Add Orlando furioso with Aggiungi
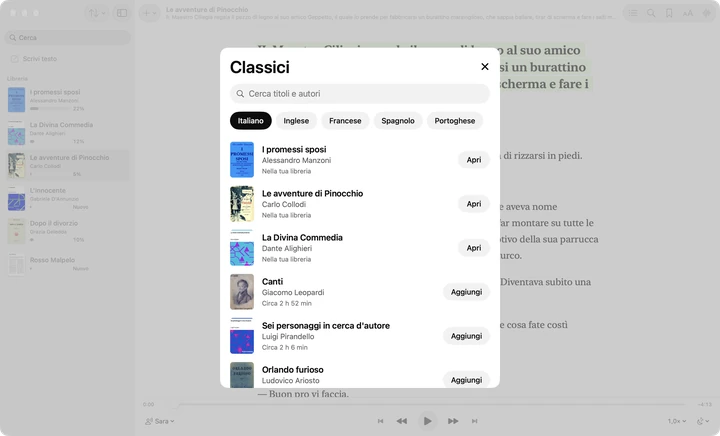The width and height of the screenshot is (720, 436). (x=466, y=380)
